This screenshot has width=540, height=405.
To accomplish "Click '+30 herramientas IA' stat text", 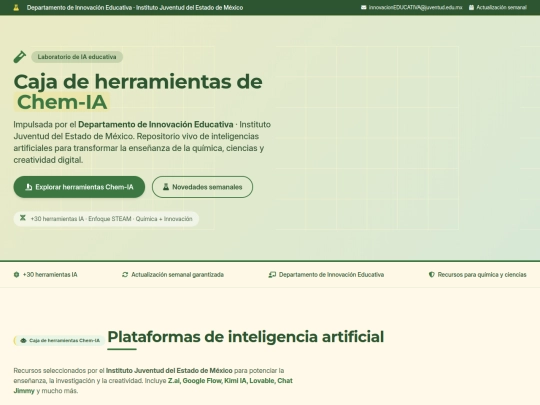I will 50,274.
